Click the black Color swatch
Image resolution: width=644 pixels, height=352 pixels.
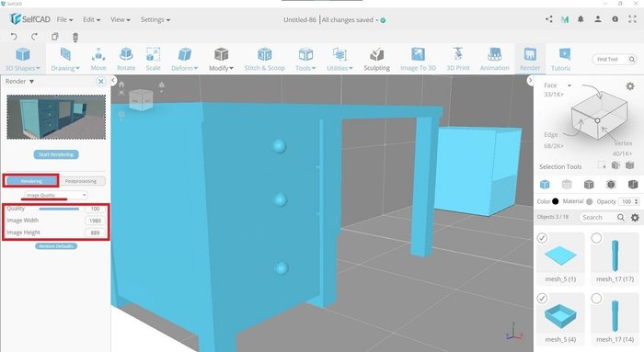coord(556,201)
